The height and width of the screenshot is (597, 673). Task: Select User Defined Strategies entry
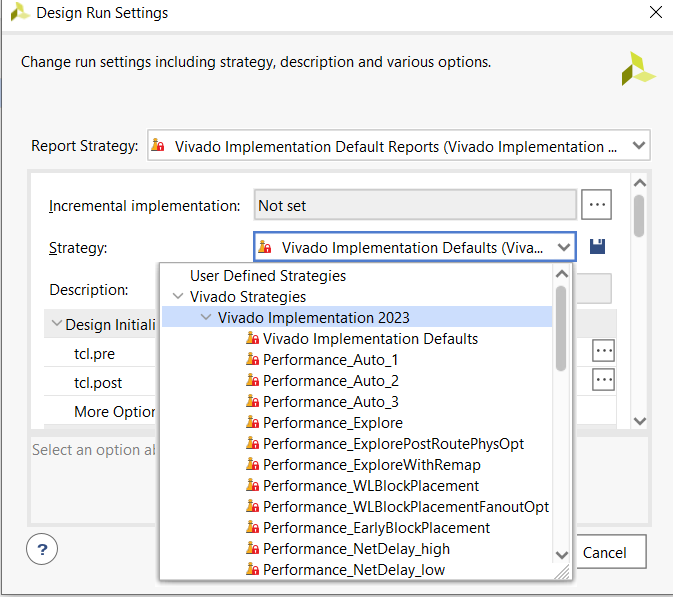[x=268, y=276]
